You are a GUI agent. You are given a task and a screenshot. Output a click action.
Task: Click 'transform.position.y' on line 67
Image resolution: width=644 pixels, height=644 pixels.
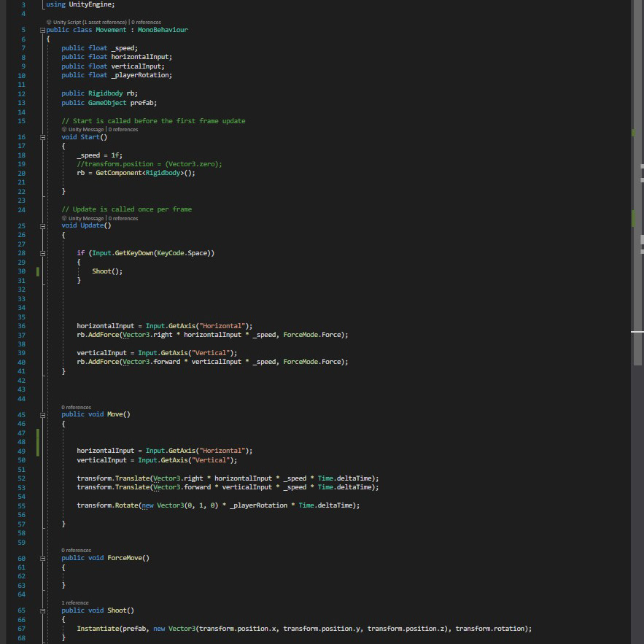click(322, 629)
